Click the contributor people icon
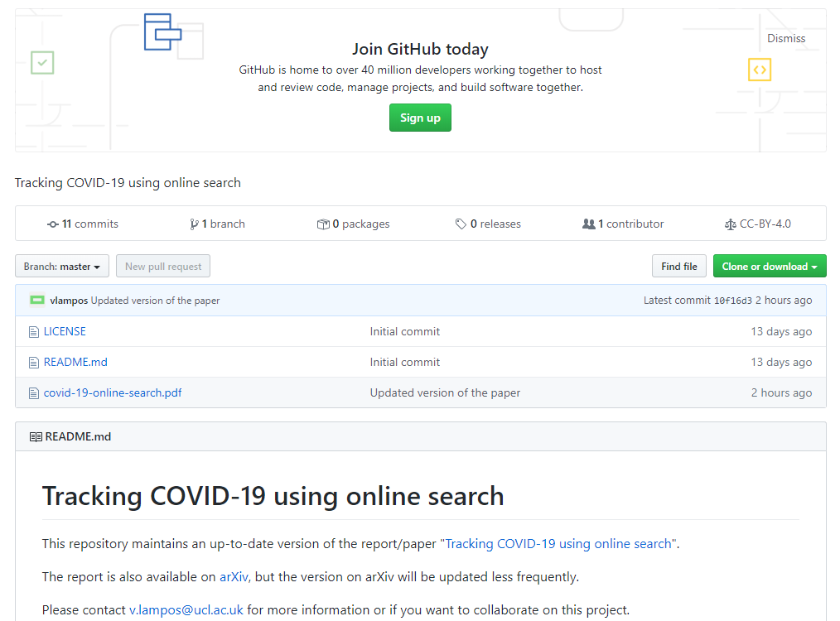The width and height of the screenshot is (840, 621). (589, 224)
